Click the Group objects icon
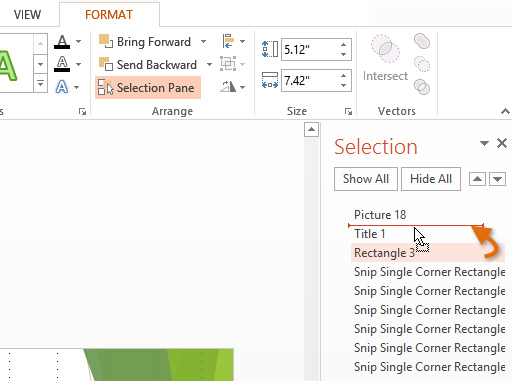Image resolution: width=512 pixels, height=381 pixels. tap(228, 64)
